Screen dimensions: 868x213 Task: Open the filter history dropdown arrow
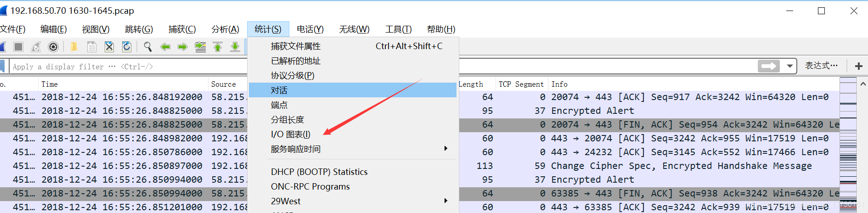(789, 66)
